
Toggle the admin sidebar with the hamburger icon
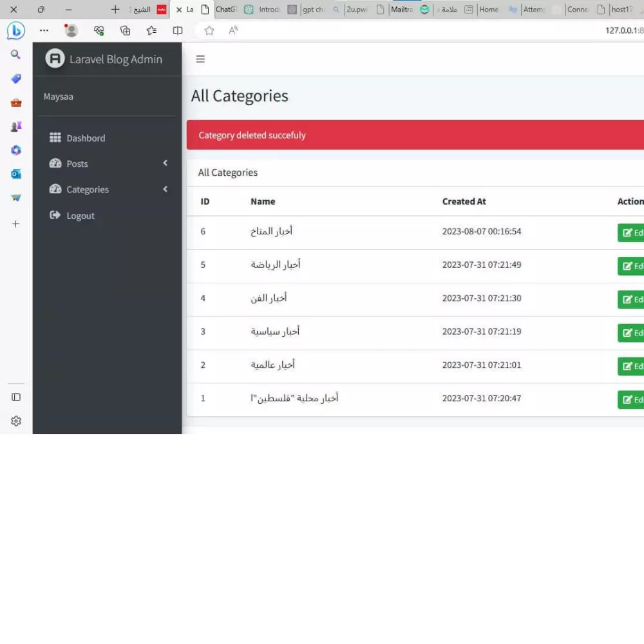pyautogui.click(x=200, y=59)
